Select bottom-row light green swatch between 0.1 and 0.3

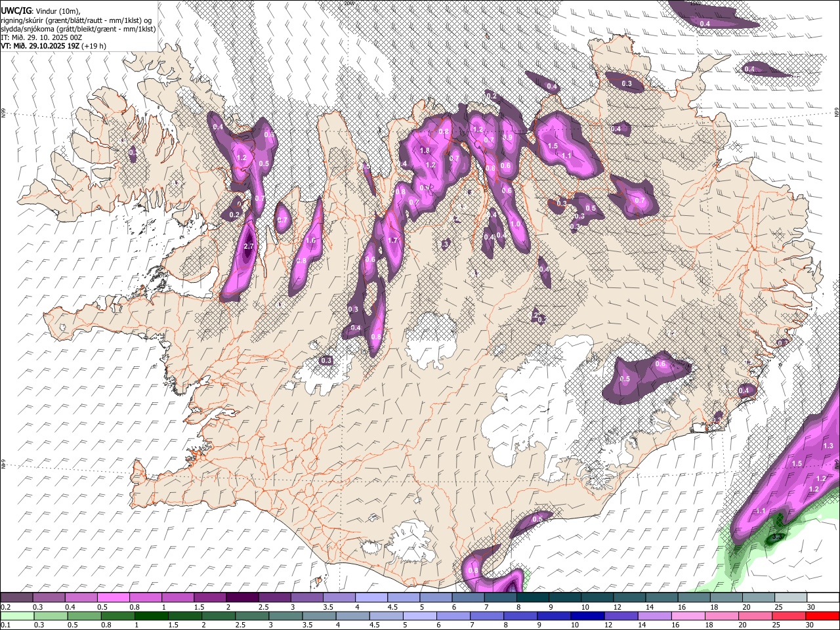pos(16,616)
